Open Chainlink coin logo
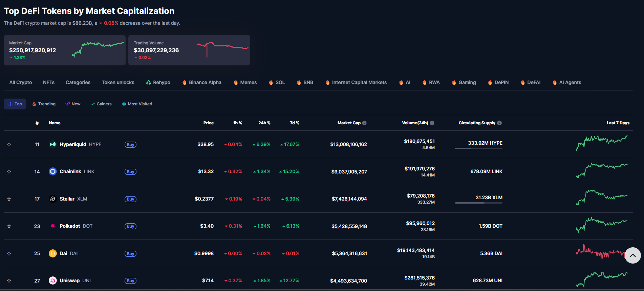The image size is (644, 291). [x=53, y=171]
